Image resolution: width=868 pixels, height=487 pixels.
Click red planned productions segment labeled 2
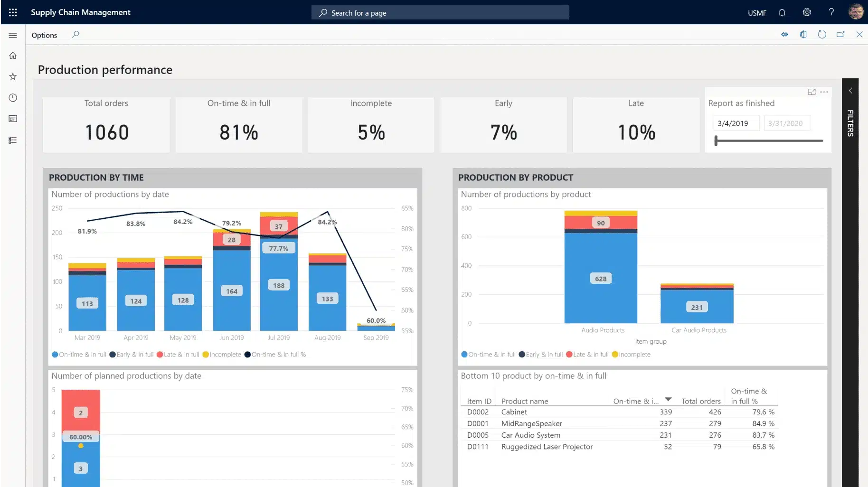[x=81, y=412]
